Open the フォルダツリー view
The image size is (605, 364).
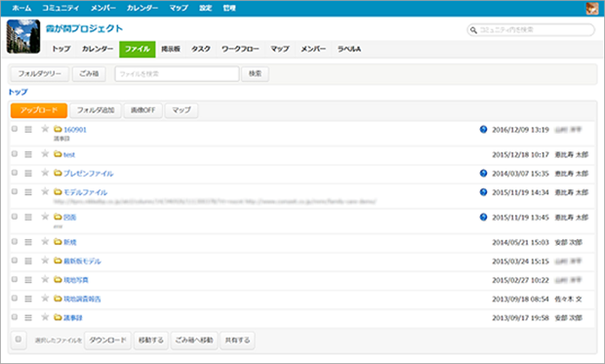[x=40, y=74]
